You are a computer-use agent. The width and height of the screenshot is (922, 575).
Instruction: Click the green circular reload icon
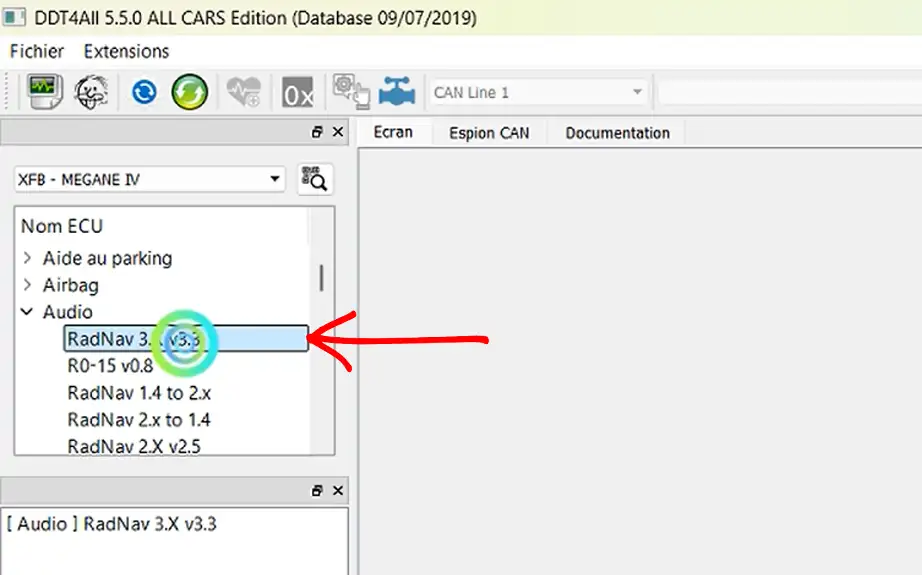pyautogui.click(x=189, y=92)
